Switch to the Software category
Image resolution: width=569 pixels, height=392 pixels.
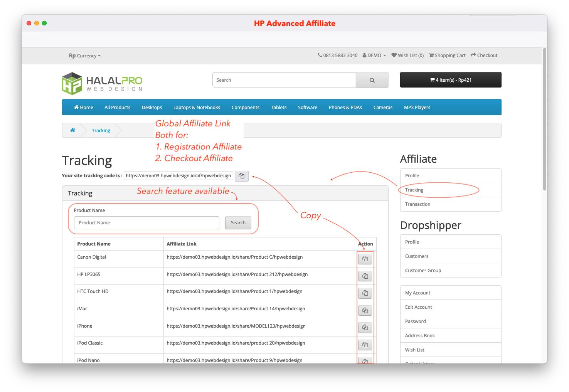coord(307,107)
